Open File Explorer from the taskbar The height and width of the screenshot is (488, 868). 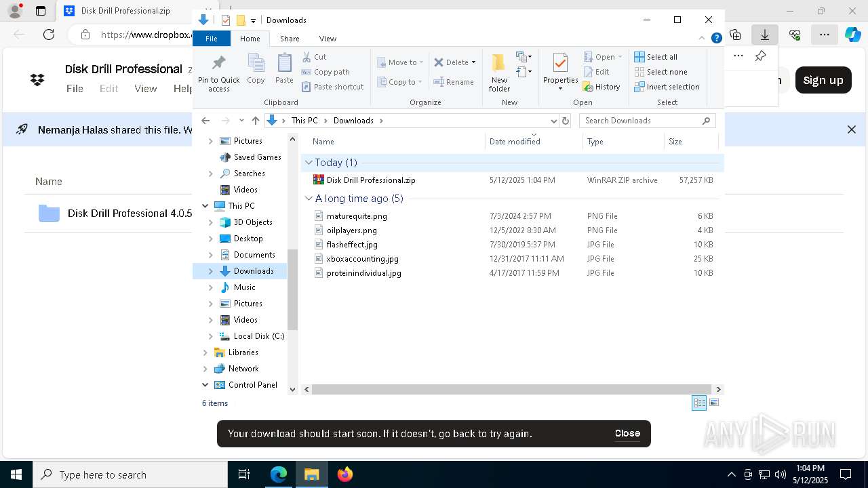tap(311, 474)
